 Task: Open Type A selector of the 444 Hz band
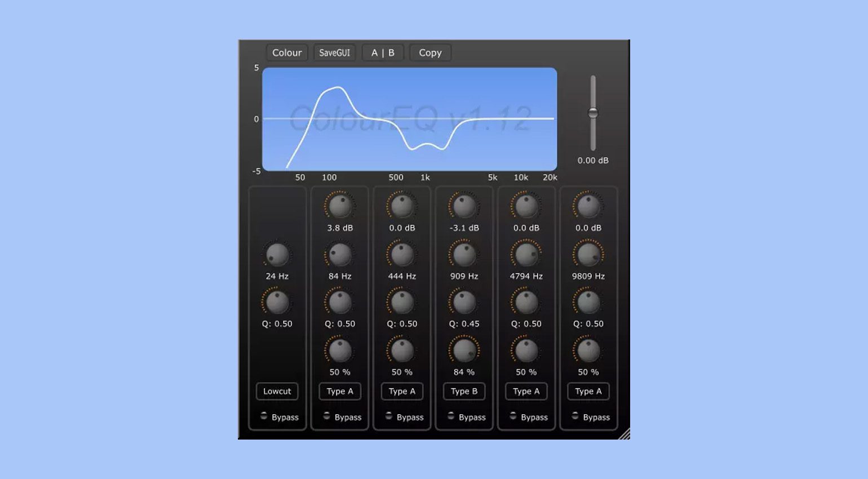[402, 391]
